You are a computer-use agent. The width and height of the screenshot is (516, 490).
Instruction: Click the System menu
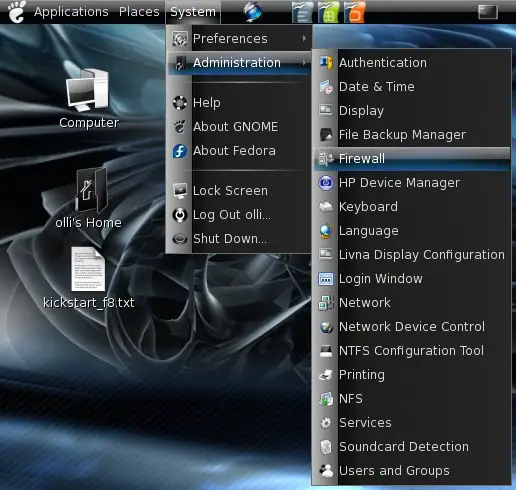[193, 12]
